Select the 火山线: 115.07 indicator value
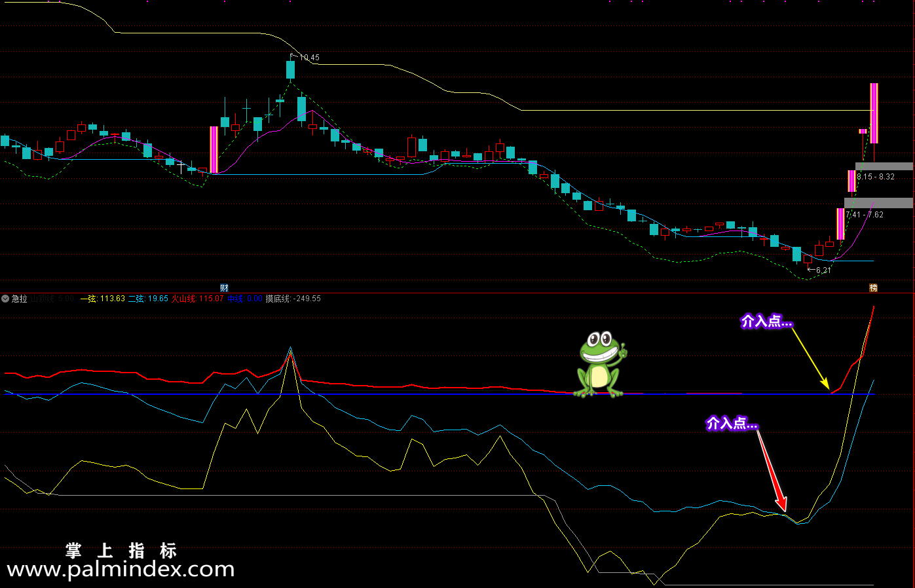This screenshot has width=915, height=588. click(197, 299)
